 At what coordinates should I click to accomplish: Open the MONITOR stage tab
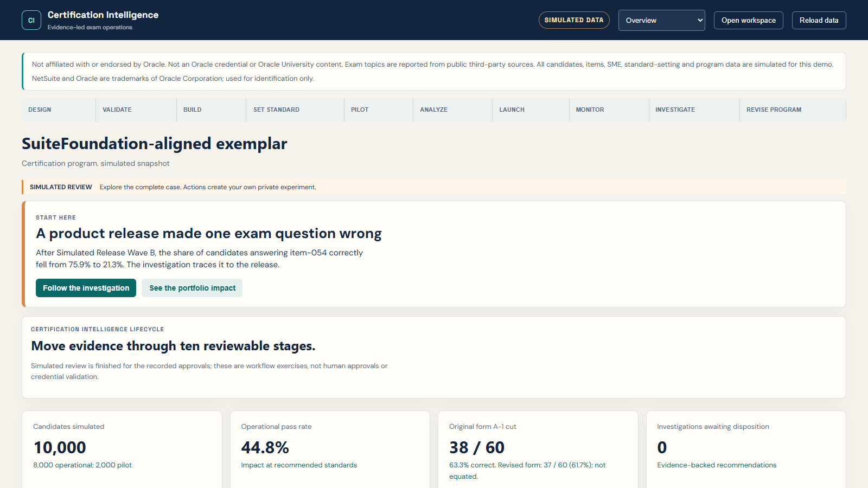click(609, 110)
